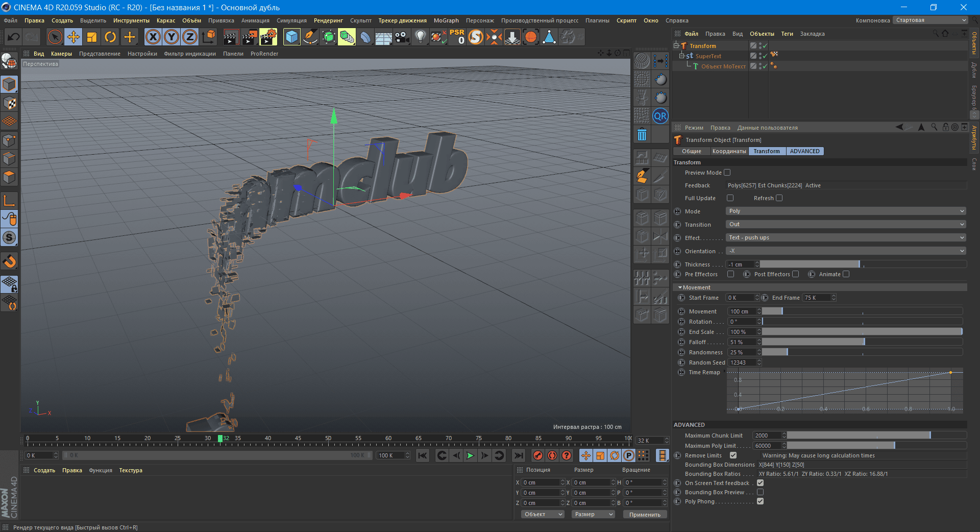Add a camera object

point(402,37)
